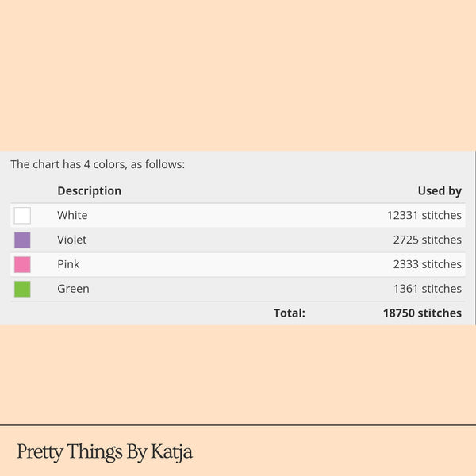Click the chart has 4 colors text
The width and height of the screenshot is (476, 476).
click(x=97, y=165)
